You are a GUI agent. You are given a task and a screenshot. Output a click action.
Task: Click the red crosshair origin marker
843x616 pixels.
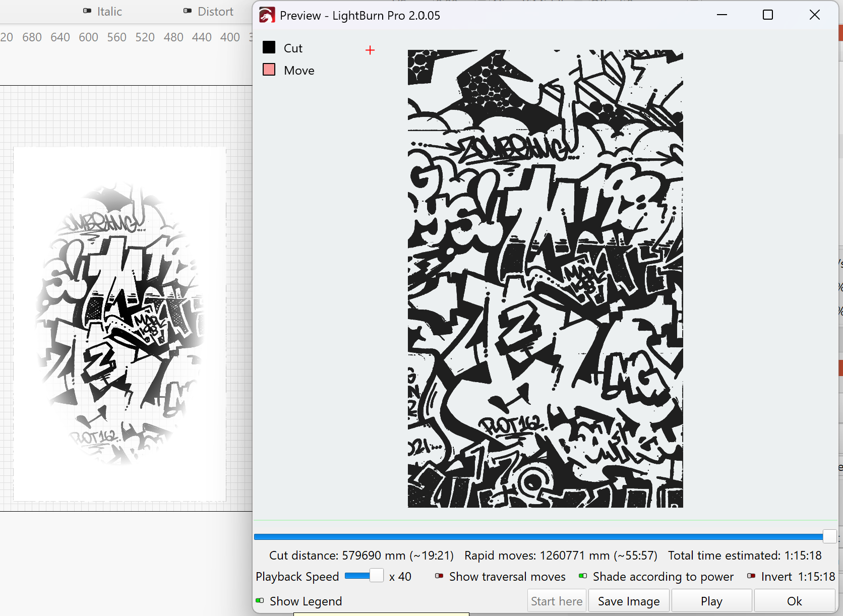[370, 50]
